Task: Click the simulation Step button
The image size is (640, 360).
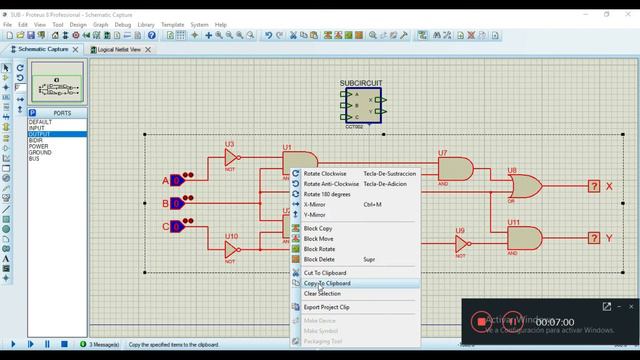Action: point(31,344)
